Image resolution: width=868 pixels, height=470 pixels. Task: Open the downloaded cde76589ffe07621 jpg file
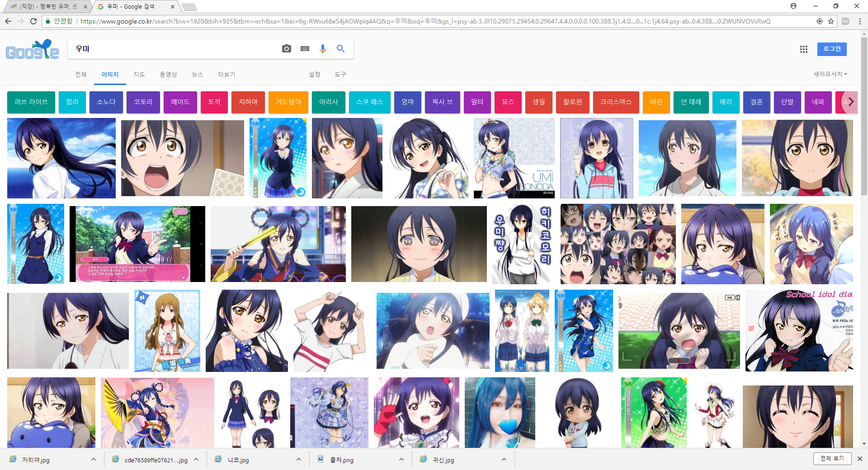point(156,460)
